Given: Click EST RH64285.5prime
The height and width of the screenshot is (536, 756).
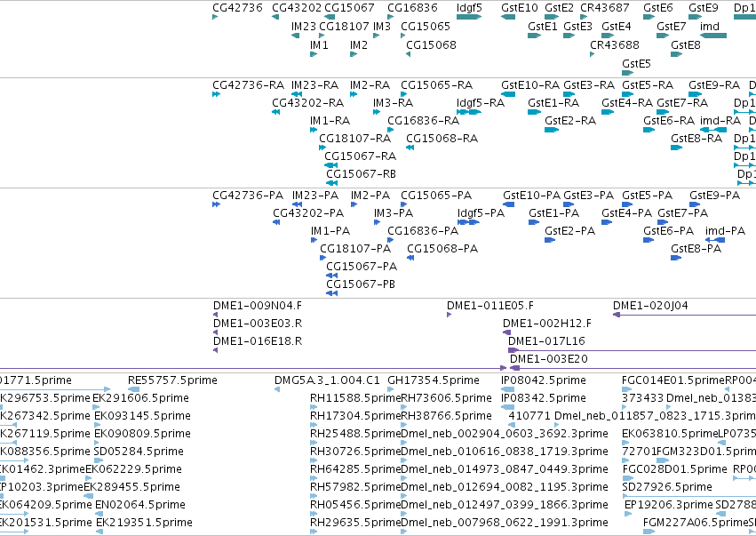Looking at the screenshot, I should coord(355,469).
